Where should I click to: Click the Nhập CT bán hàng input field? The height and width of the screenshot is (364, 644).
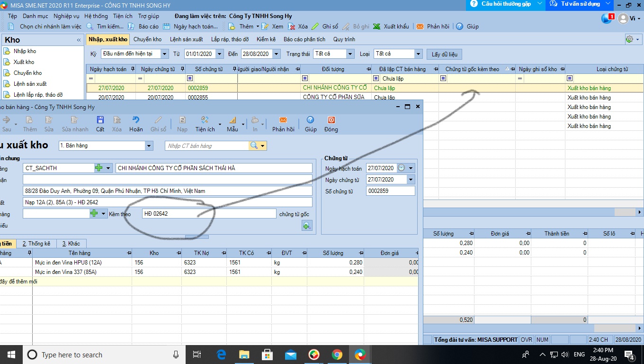click(x=207, y=146)
